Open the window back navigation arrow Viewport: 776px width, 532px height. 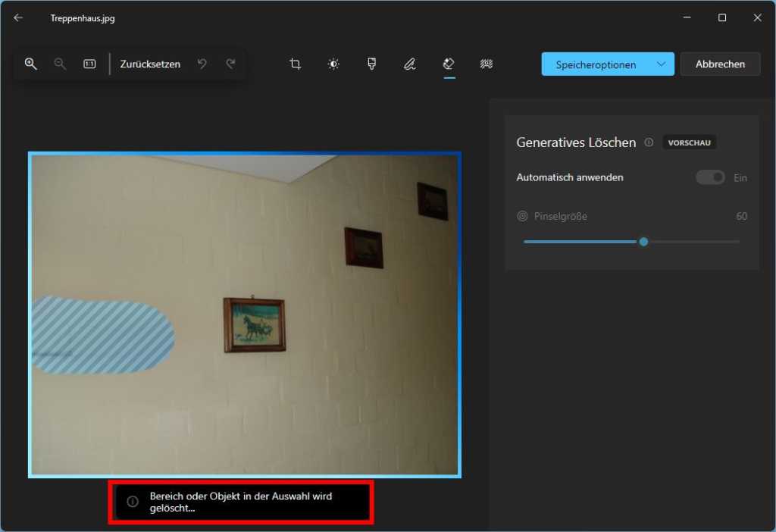(x=17, y=17)
